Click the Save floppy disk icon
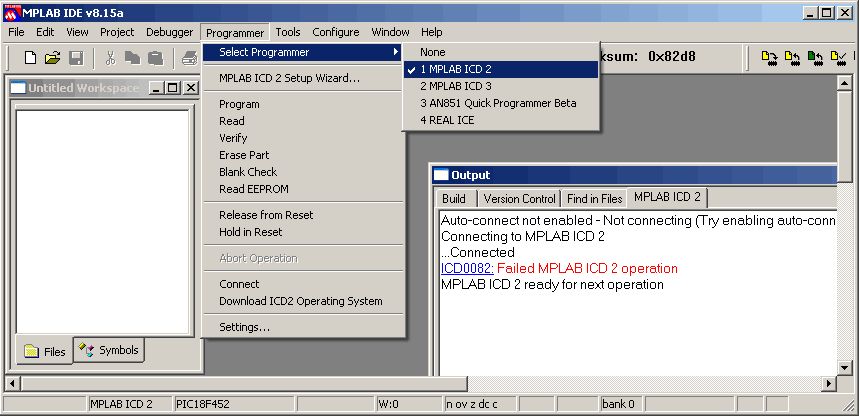The height and width of the screenshot is (416, 859). coord(76,58)
